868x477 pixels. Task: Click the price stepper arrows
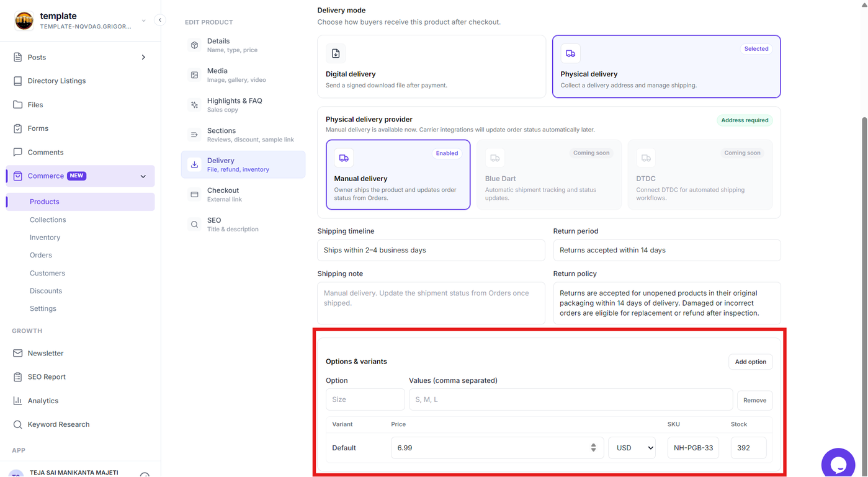(593, 448)
